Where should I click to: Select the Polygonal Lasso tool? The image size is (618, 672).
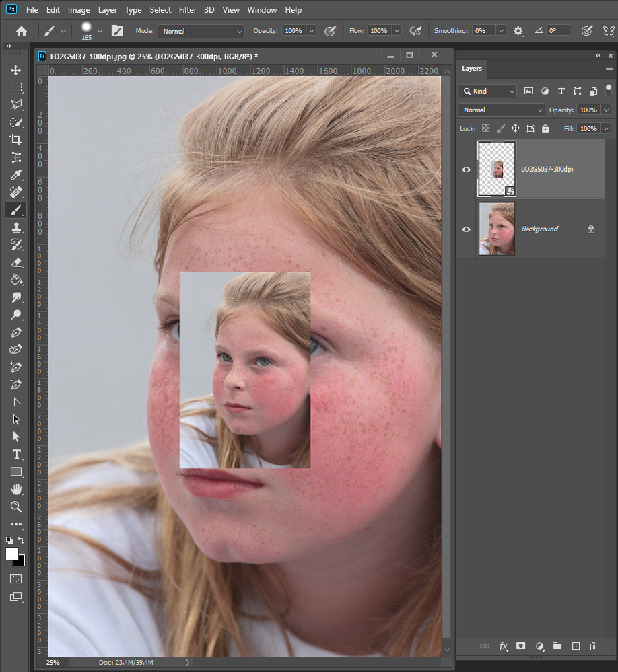click(16, 105)
